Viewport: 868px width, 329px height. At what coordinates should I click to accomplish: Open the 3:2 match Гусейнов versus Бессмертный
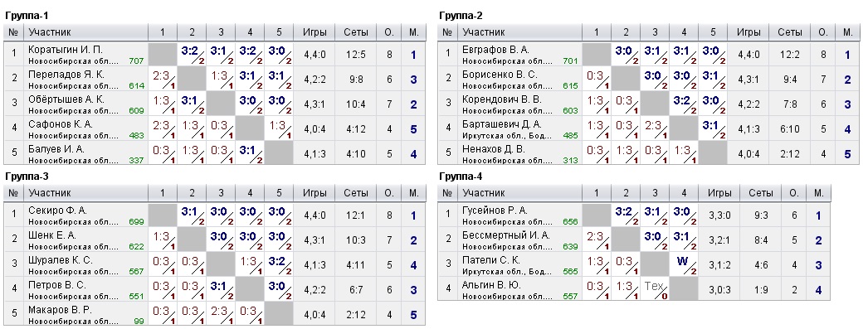point(626,215)
